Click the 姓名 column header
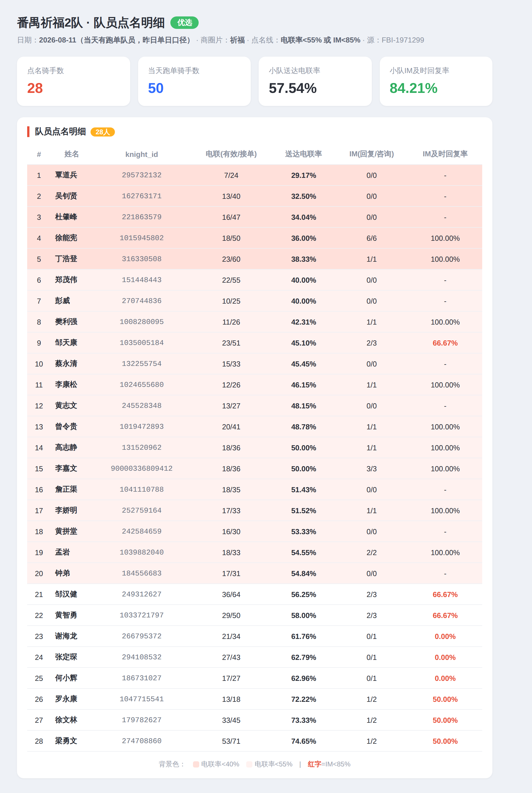 coord(72,154)
